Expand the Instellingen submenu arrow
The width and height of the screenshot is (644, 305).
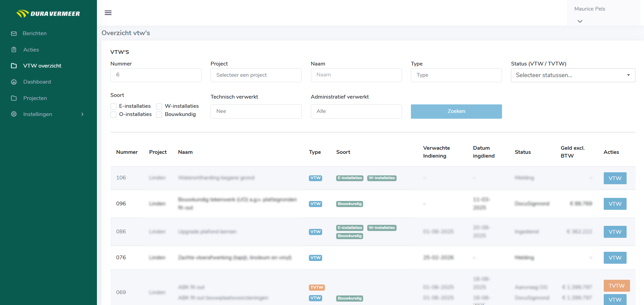(82, 114)
